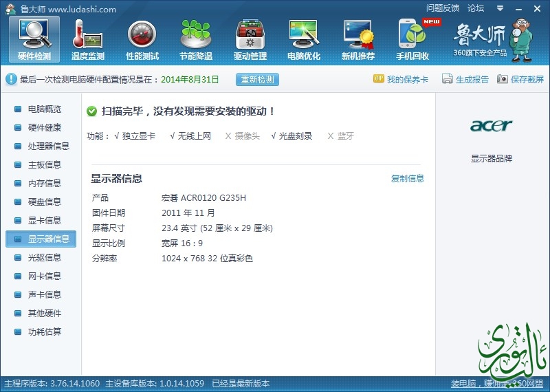The width and height of the screenshot is (550, 392).
Task: Open the title bar dropdown menu arrow
Action: point(500,8)
